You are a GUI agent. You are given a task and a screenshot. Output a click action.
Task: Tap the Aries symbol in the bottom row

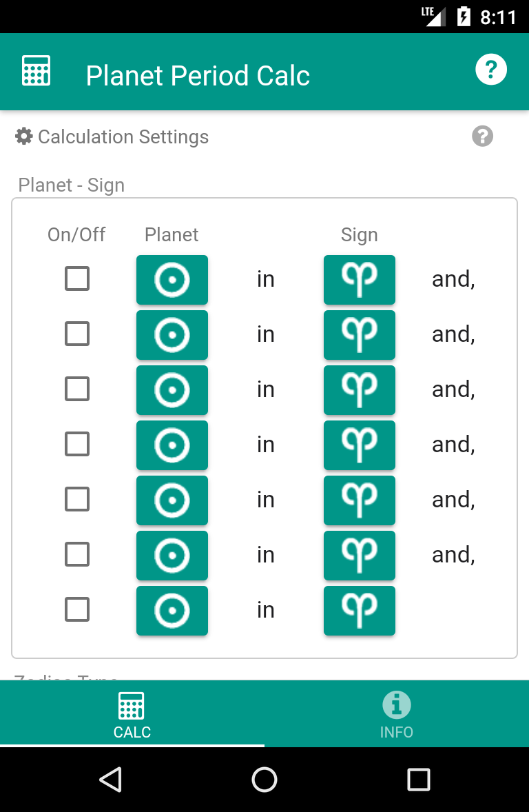coord(359,610)
